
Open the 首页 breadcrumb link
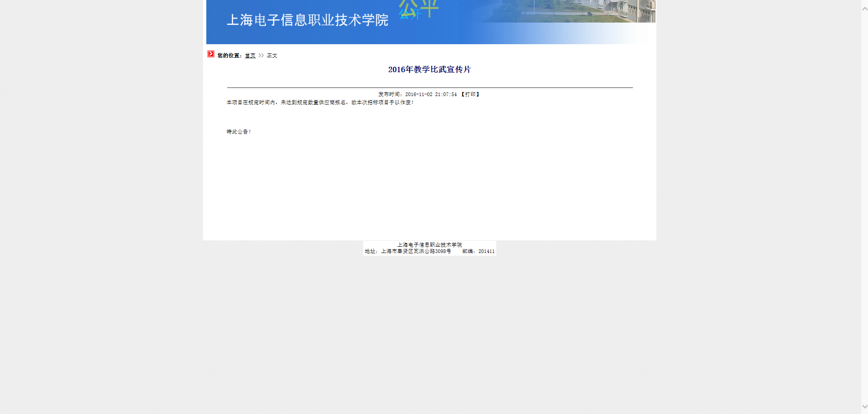250,55
